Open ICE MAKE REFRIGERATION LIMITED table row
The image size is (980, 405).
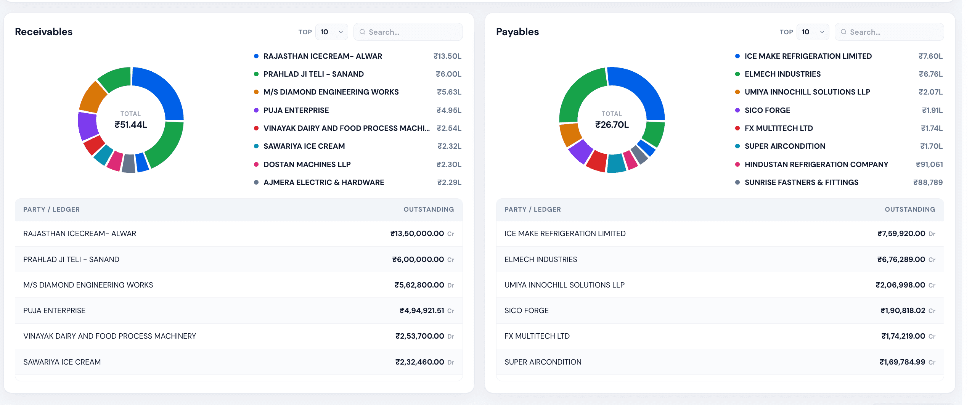720,233
